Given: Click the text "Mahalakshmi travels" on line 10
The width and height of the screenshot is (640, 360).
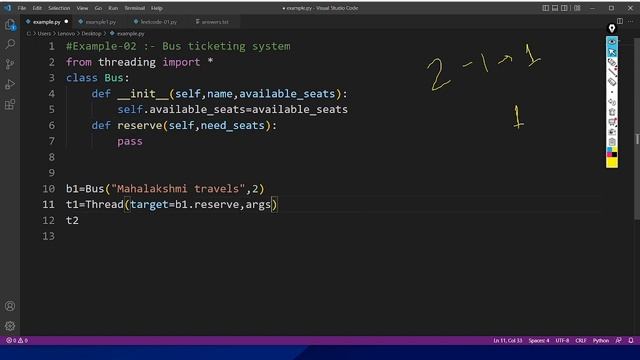Looking at the screenshot, I should 178,189.
